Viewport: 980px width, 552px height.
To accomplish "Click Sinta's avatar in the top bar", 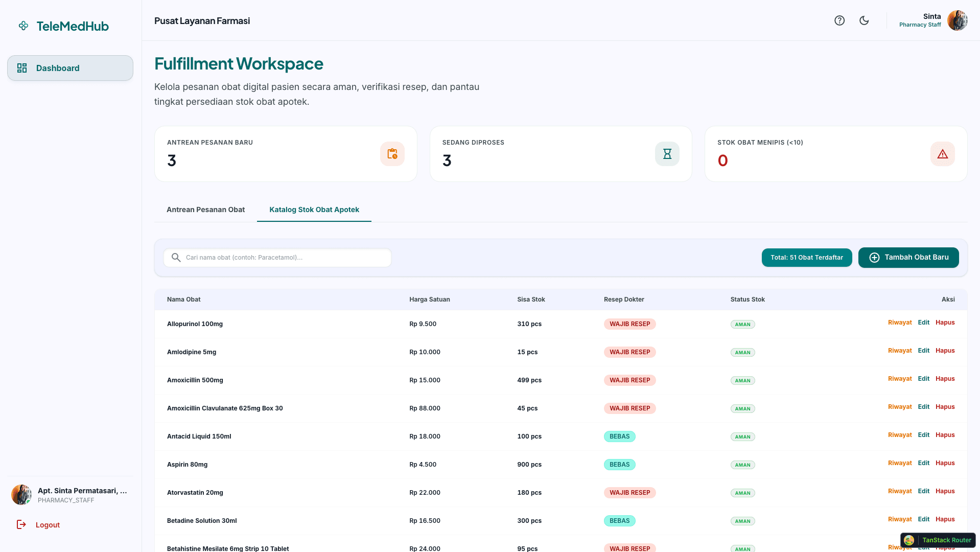I will pos(957,20).
